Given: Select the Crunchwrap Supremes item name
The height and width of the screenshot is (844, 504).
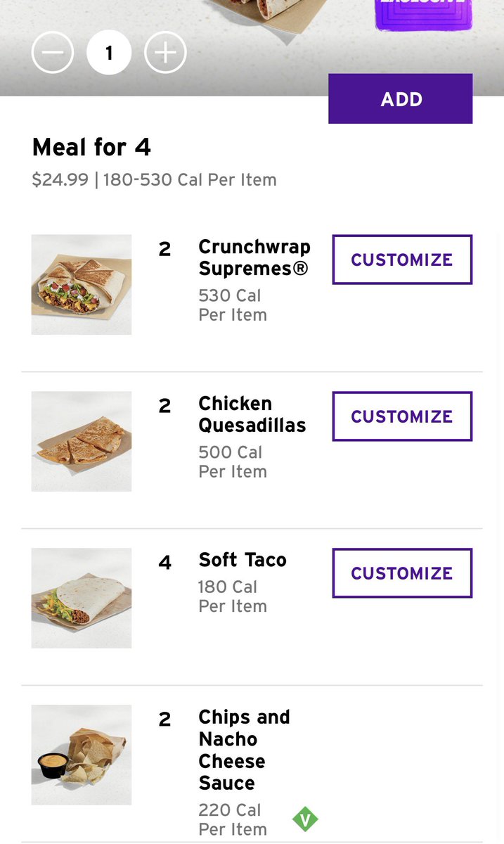Looking at the screenshot, I should (254, 257).
